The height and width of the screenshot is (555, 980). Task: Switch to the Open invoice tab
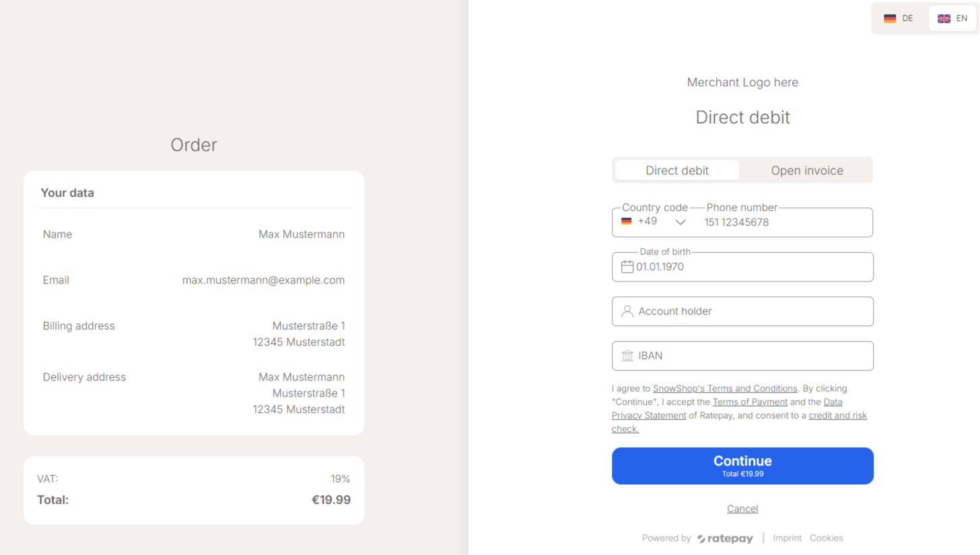coord(807,170)
